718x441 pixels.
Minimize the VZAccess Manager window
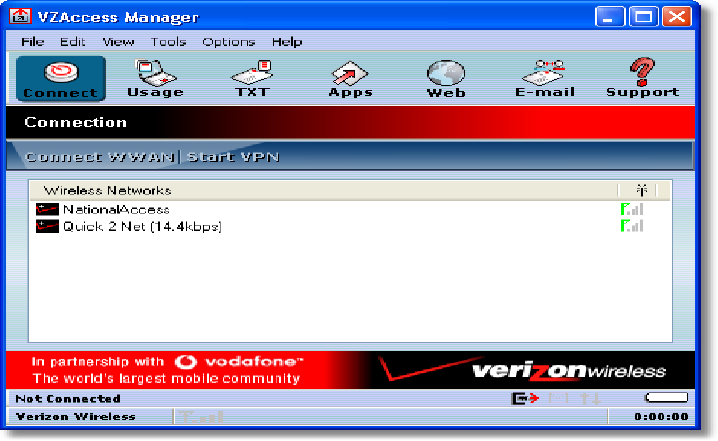point(609,17)
